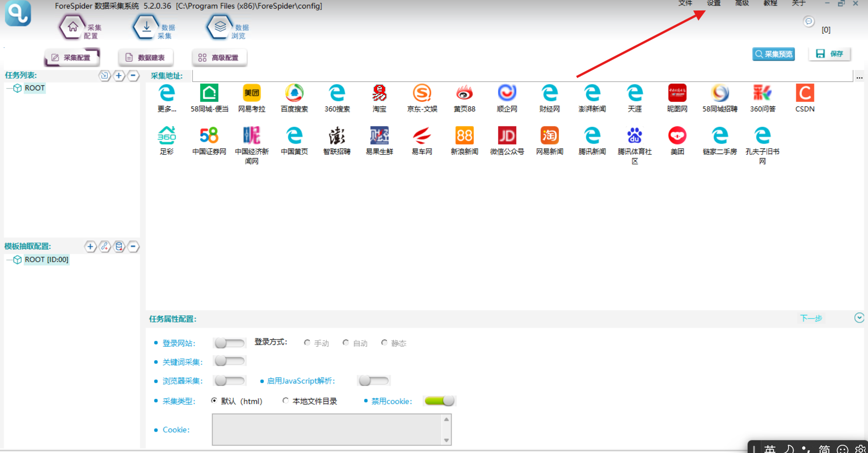868x453 pixels.
Task: Disable the 禁用cookie switch
Action: click(x=439, y=401)
